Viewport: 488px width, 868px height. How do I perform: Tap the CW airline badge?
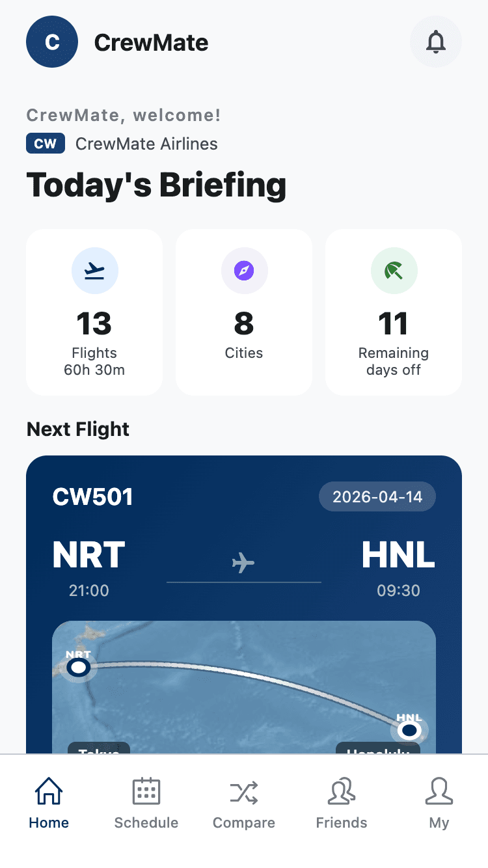pos(46,144)
